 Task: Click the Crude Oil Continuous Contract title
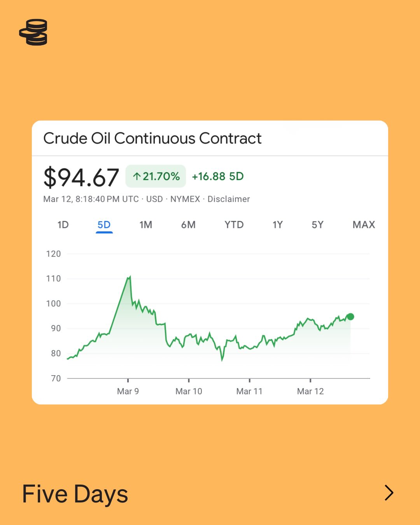(x=152, y=138)
